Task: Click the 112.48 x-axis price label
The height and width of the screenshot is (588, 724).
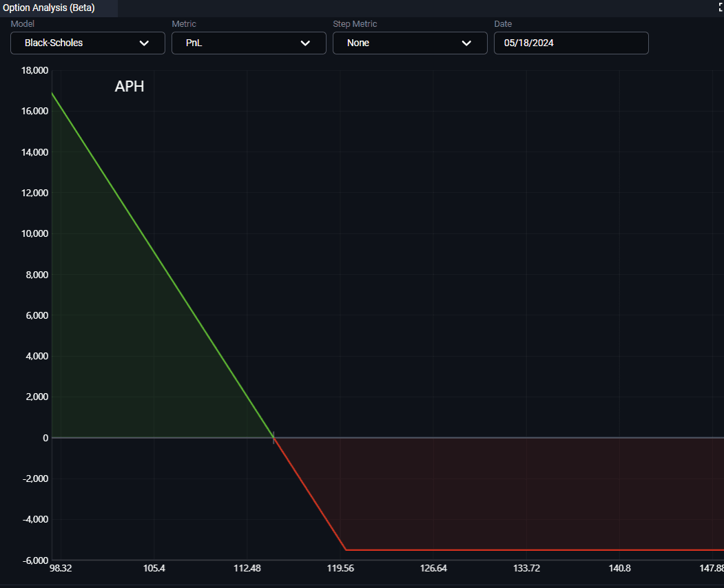Action: (247, 568)
